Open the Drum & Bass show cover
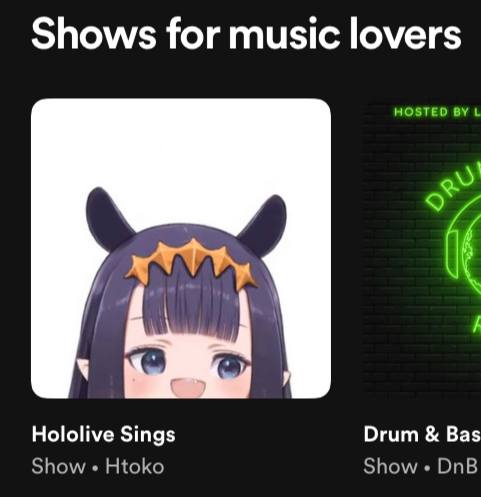Viewport: 481px width, 497px height. pos(422,248)
